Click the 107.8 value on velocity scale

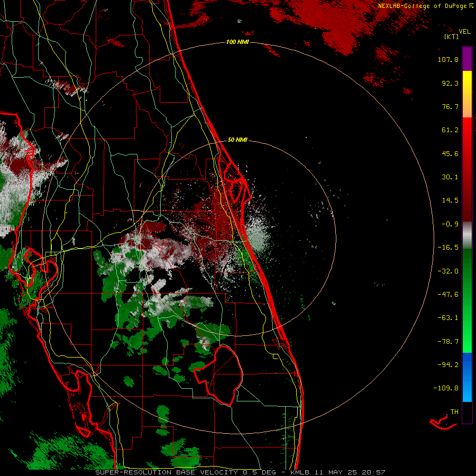click(448, 59)
